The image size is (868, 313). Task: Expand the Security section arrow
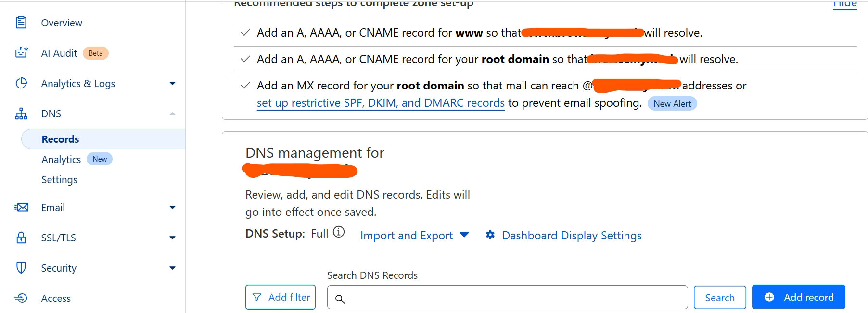coord(172,268)
